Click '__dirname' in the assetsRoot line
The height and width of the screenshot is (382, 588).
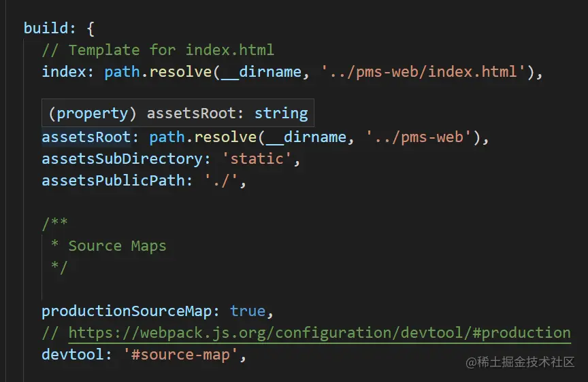pyautogui.click(x=306, y=137)
